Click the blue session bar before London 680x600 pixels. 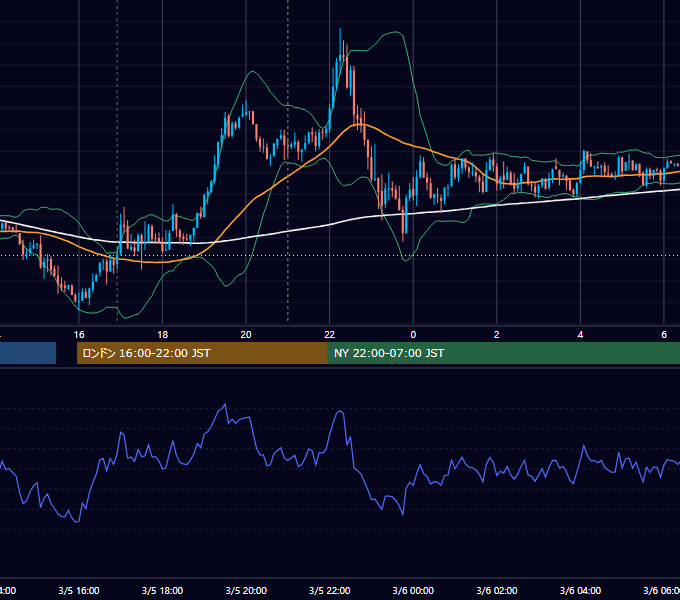point(28,353)
